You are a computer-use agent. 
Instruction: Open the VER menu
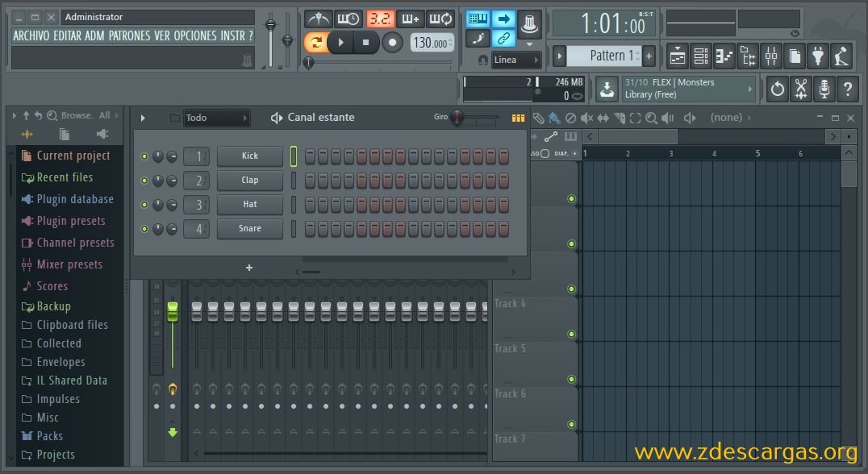point(162,36)
